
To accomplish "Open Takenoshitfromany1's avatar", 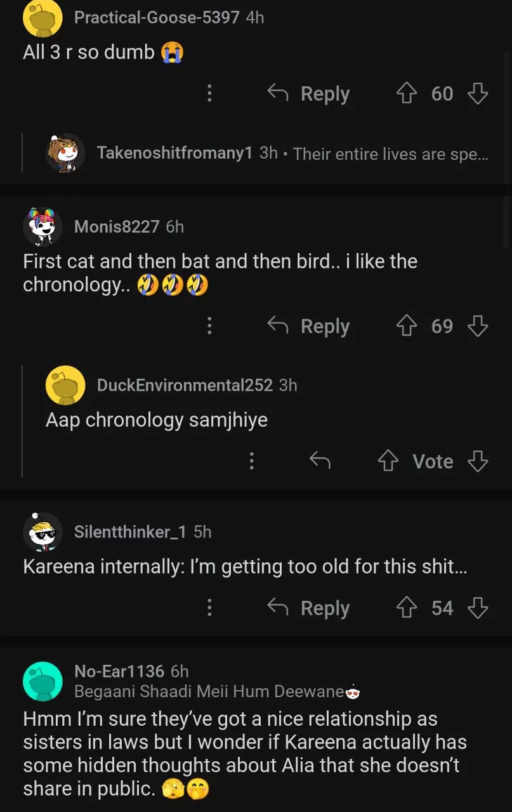I will [x=65, y=153].
